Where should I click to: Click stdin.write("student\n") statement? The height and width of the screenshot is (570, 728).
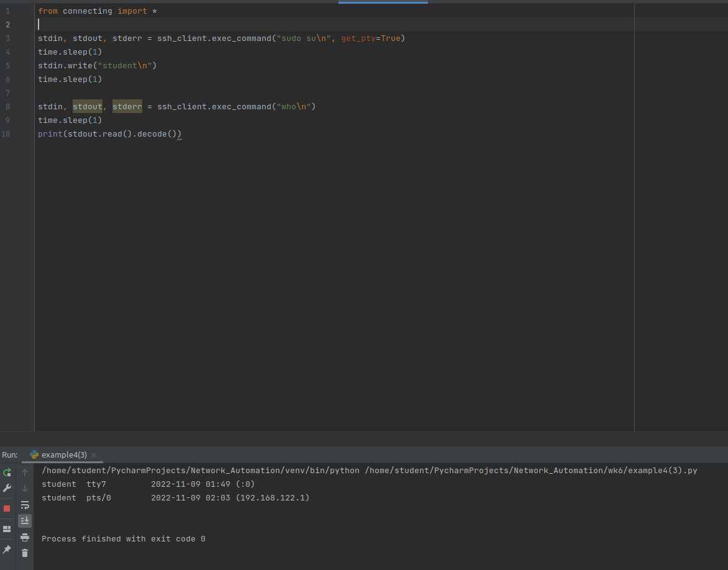(98, 66)
